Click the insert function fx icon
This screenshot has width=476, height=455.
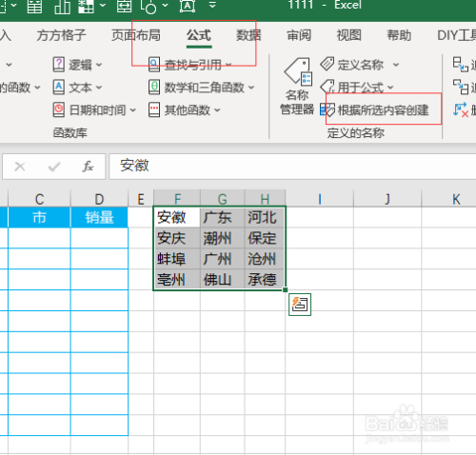[x=88, y=167]
